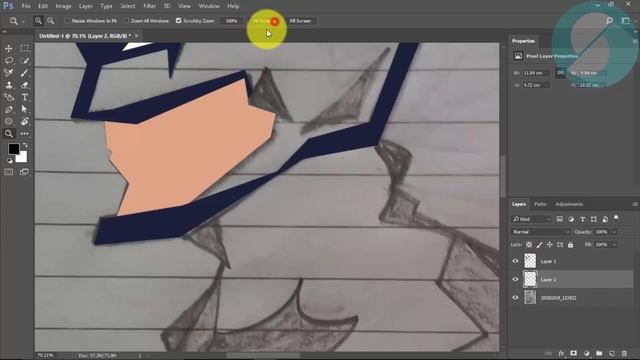Open the Edit Toolbar three-dots button
The width and height of the screenshot is (640, 360).
24,133
